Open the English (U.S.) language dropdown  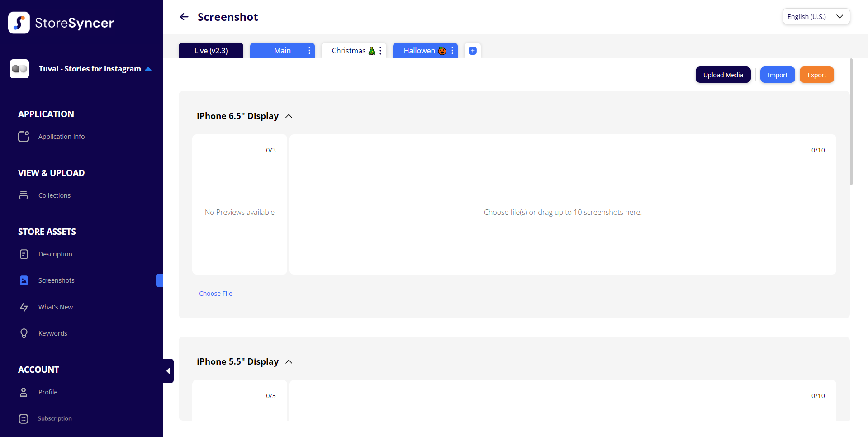[816, 17]
